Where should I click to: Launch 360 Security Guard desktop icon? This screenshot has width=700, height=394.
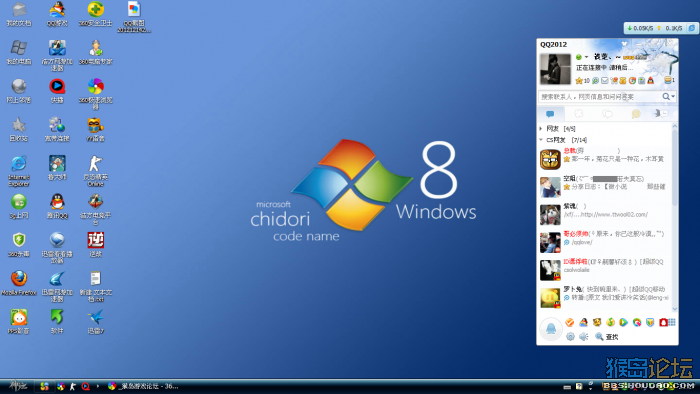click(x=96, y=14)
